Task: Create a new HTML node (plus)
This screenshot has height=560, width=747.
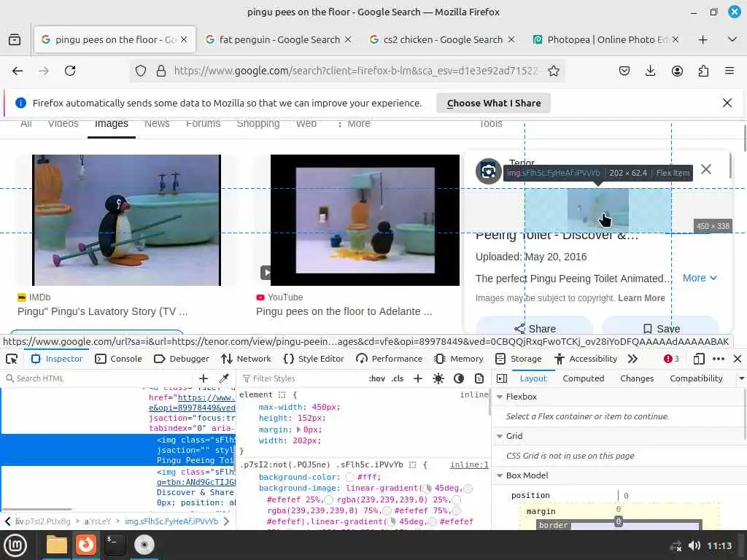Action: (x=204, y=378)
